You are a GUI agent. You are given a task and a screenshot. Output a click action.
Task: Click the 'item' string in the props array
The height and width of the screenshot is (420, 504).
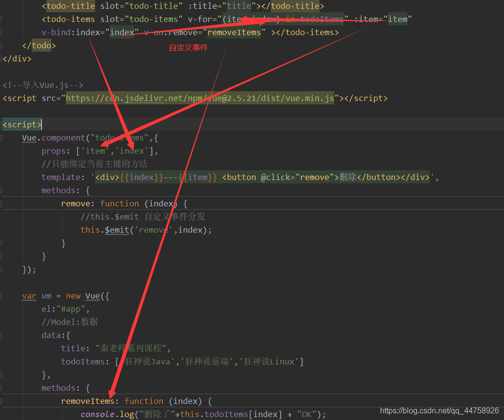pyautogui.click(x=95, y=151)
